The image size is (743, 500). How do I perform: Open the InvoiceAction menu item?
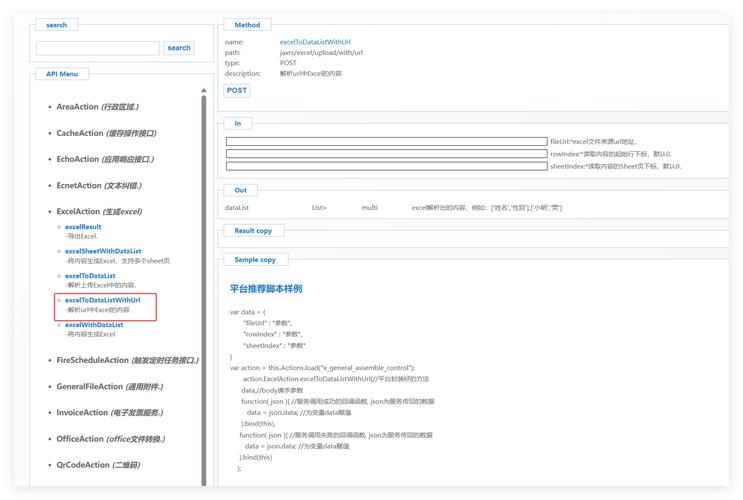109,413
